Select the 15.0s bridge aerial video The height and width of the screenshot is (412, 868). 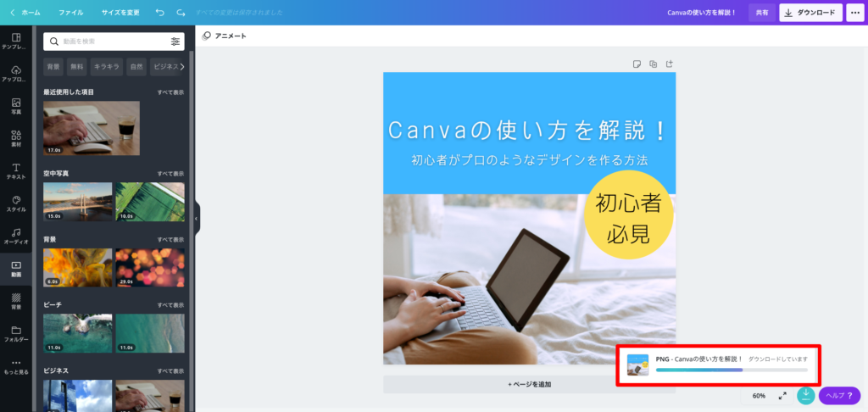[77, 202]
